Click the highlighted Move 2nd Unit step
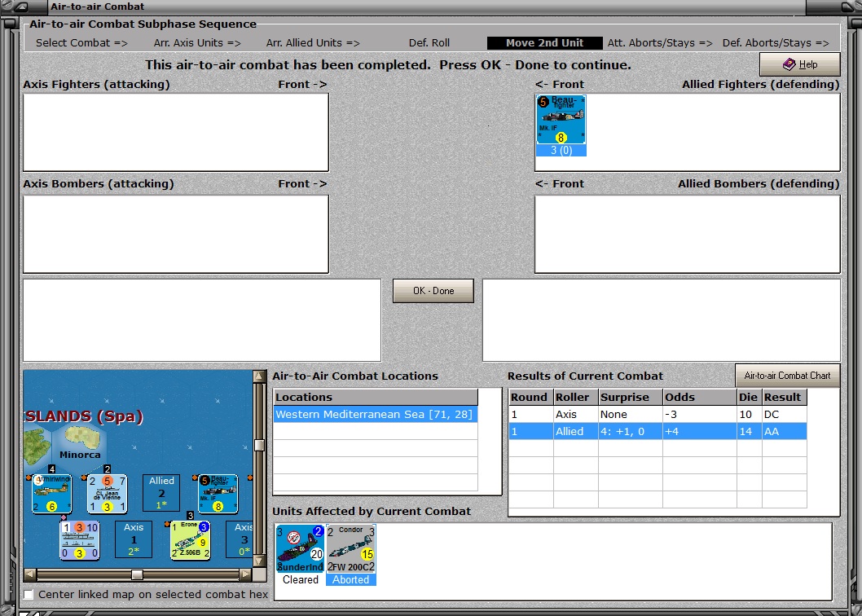This screenshot has height=616, width=862. 544,43
